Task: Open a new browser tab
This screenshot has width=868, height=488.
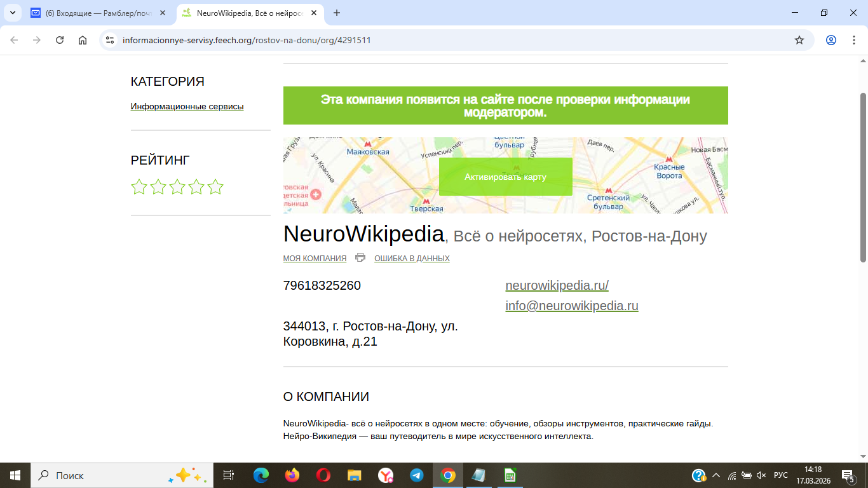Action: (337, 13)
